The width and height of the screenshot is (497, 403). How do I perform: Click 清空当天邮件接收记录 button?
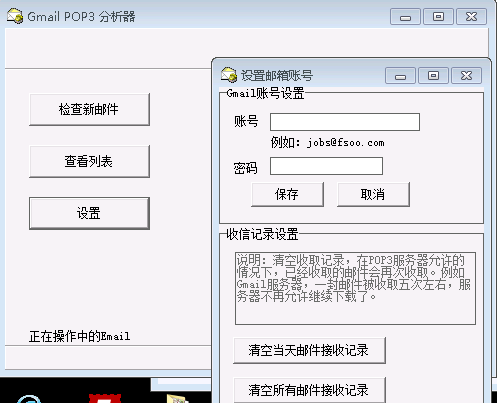click(x=309, y=350)
